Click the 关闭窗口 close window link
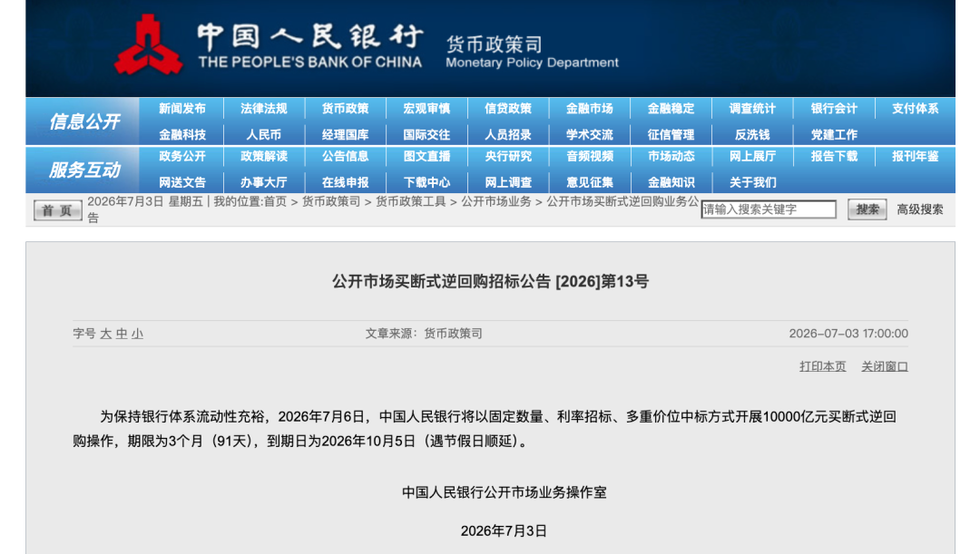980x554 pixels. pos(885,366)
